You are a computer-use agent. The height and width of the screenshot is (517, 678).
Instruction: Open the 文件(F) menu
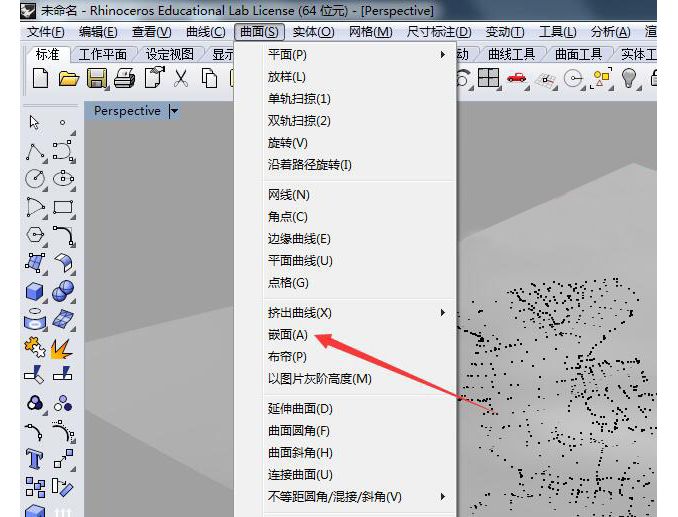[x=45, y=32]
